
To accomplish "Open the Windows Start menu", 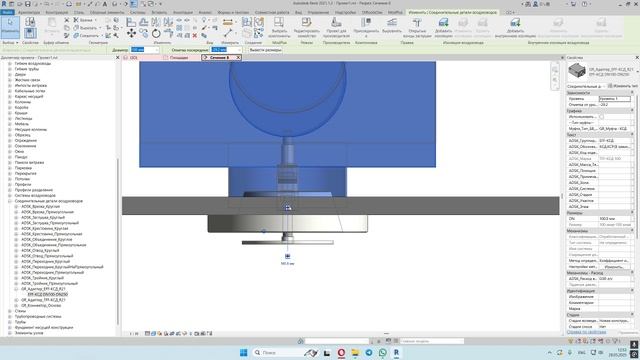I will click(244, 352).
